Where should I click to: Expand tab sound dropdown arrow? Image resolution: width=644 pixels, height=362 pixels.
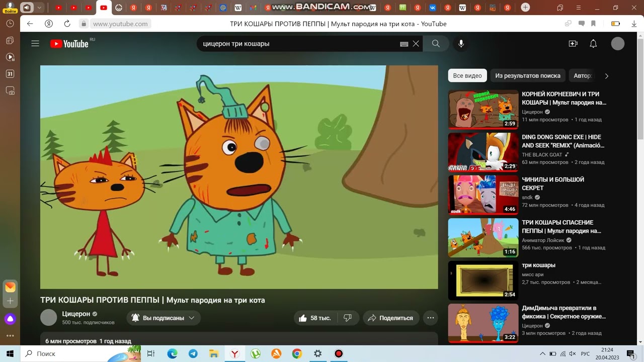click(x=39, y=8)
